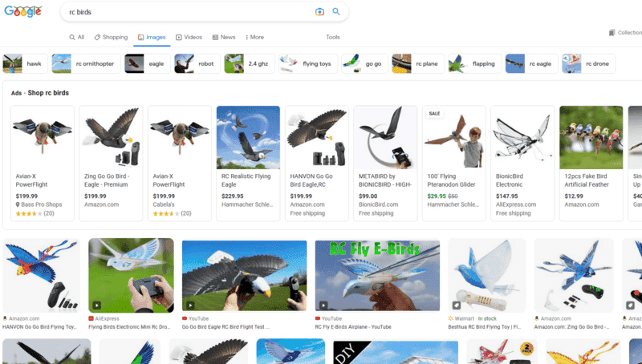642x364 pixels.
Task: Click play icon on Go Go Bird Eagle video
Action: pyautogui.click(x=190, y=305)
